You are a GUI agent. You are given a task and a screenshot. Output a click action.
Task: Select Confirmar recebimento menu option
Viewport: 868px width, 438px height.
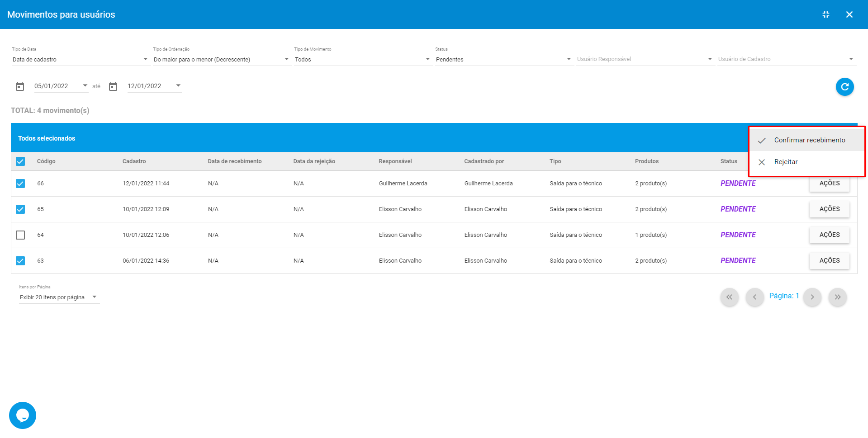[807, 140]
